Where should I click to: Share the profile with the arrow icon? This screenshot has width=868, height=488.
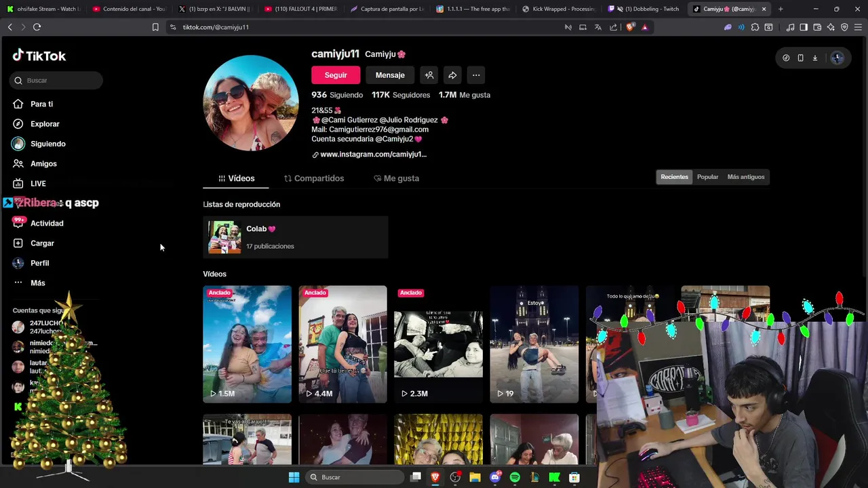point(452,75)
